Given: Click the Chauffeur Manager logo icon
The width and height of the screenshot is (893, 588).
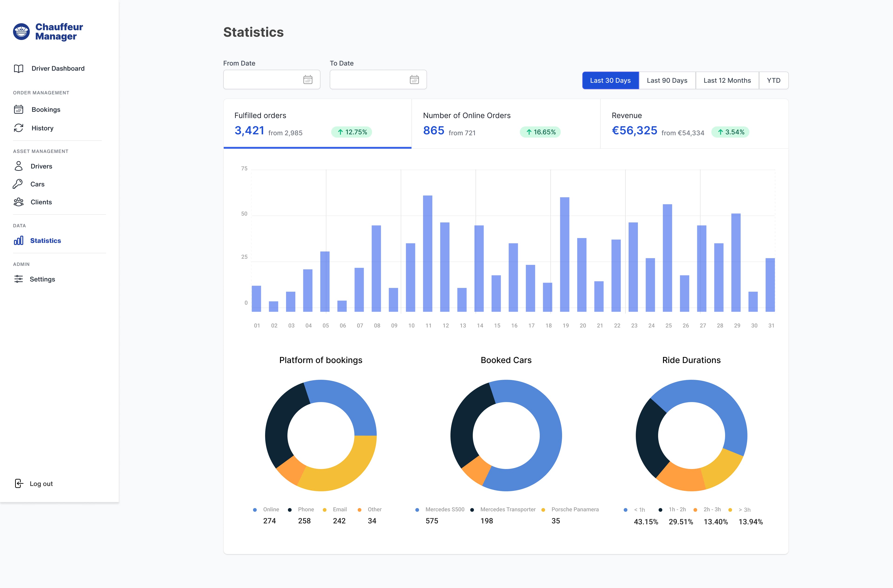Looking at the screenshot, I should pos(21,32).
